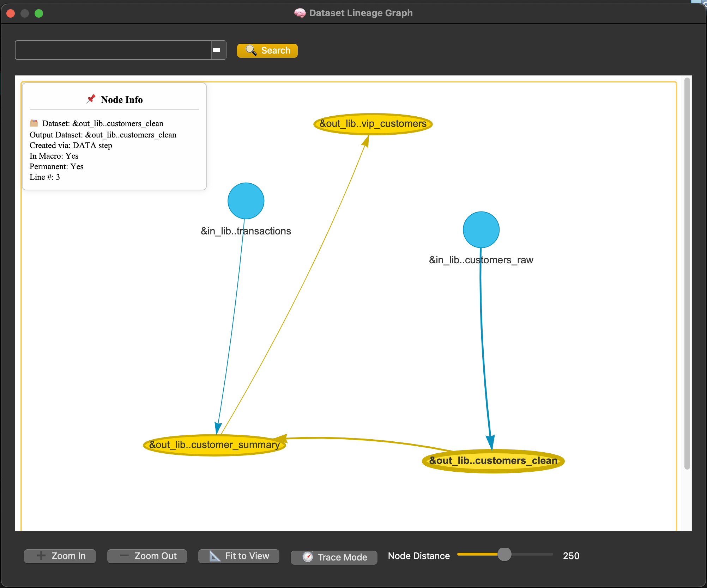
Task: Click inside the search input field
Action: click(x=113, y=50)
